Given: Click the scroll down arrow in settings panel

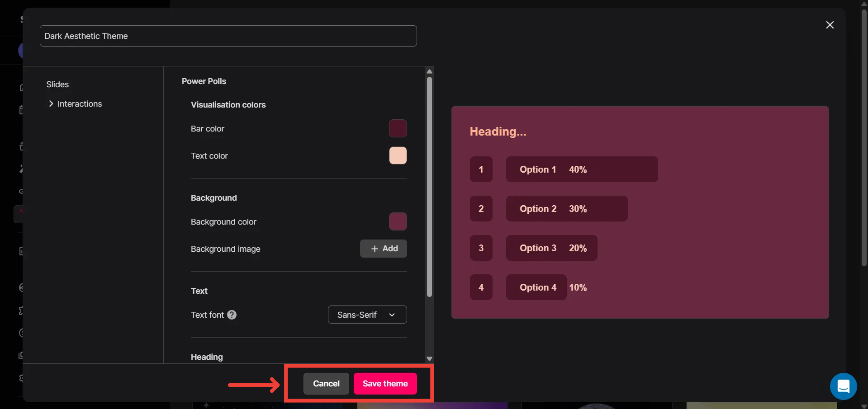Looking at the screenshot, I should tap(429, 358).
